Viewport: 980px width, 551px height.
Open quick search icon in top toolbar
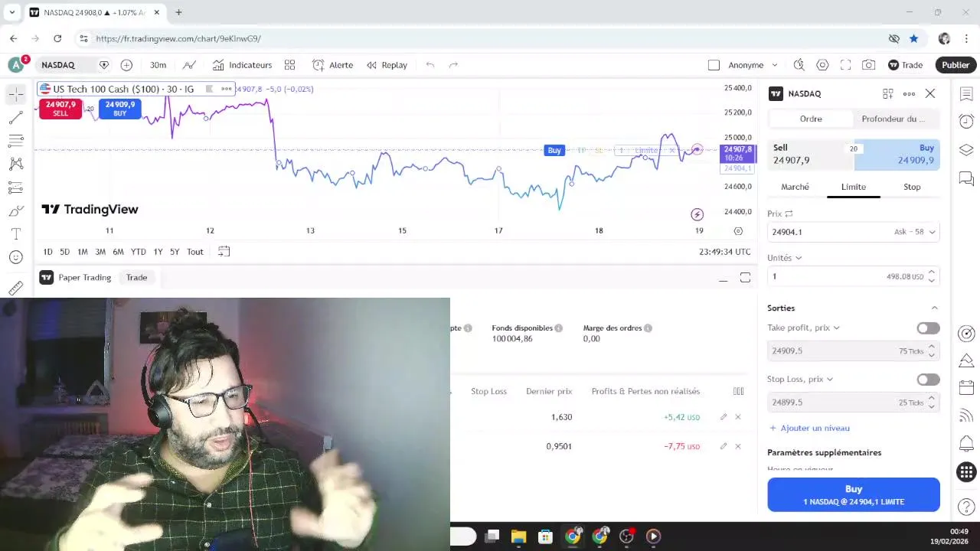[799, 65]
